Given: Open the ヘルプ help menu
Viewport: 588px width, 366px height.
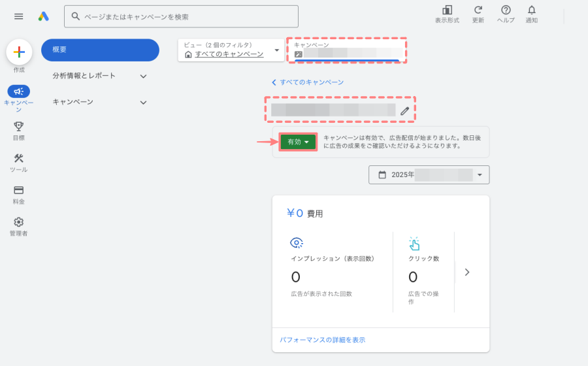Looking at the screenshot, I should [x=506, y=14].
